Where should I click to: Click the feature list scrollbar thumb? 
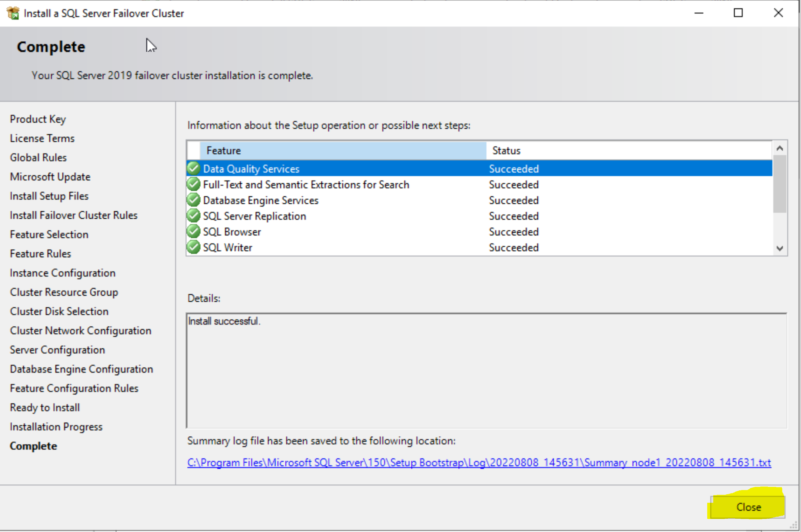780,184
